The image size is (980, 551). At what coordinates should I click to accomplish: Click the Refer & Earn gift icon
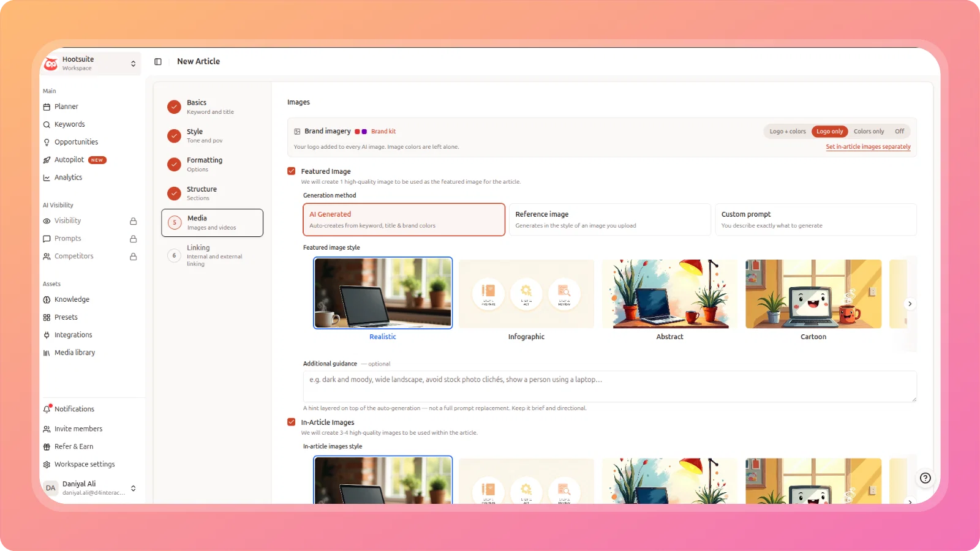point(47,447)
